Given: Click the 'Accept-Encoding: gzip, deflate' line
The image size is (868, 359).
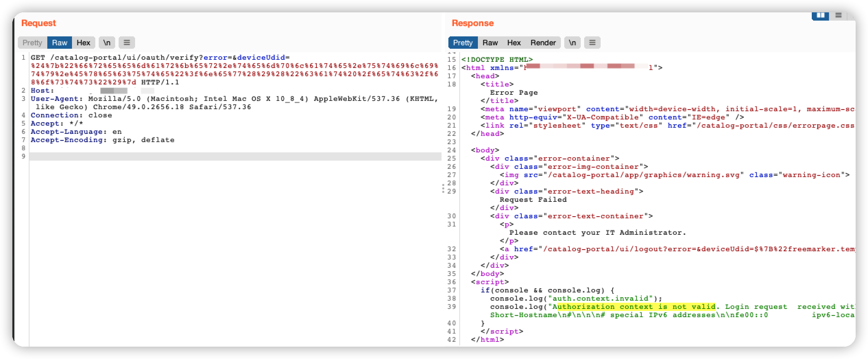Looking at the screenshot, I should 103,140.
